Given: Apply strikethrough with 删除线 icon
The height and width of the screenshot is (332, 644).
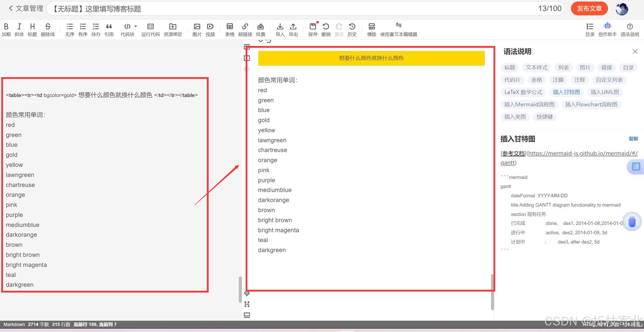Looking at the screenshot, I should (x=48, y=27).
